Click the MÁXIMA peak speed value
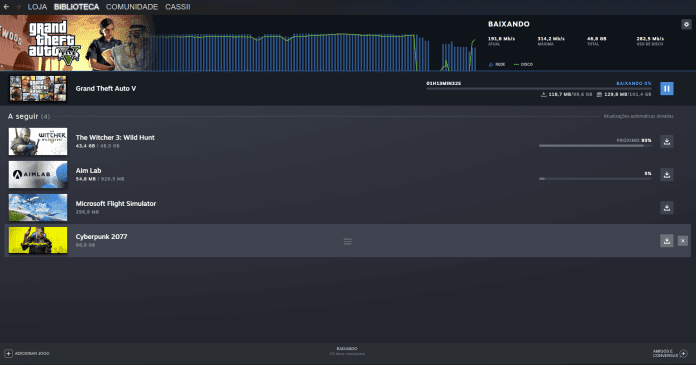 pos(551,39)
